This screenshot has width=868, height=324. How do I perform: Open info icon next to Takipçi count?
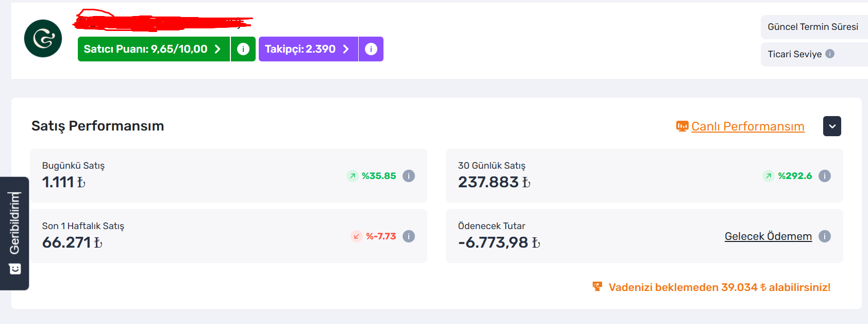(371, 49)
